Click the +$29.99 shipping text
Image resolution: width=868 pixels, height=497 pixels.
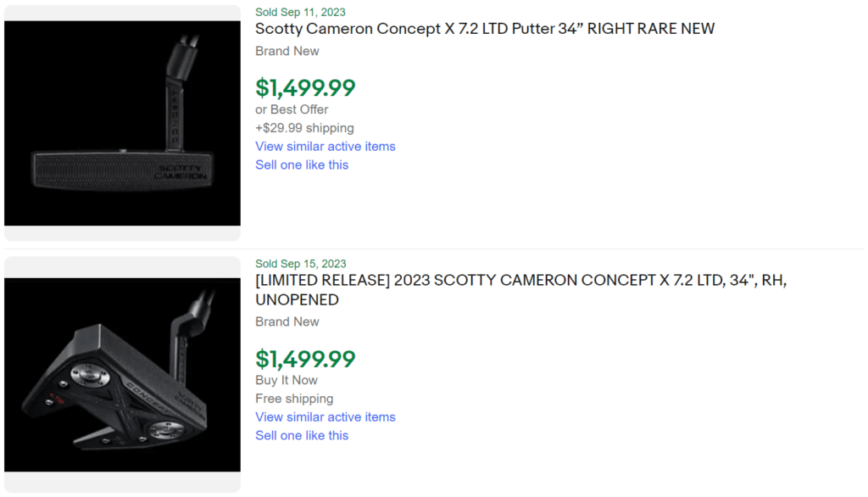[303, 127]
